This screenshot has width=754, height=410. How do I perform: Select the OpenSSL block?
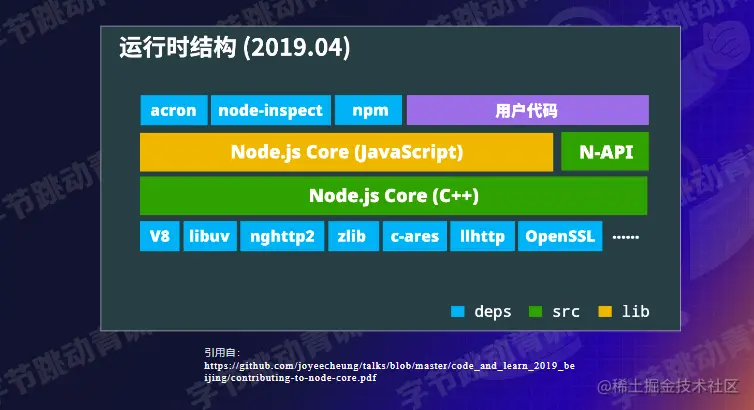[560, 236]
